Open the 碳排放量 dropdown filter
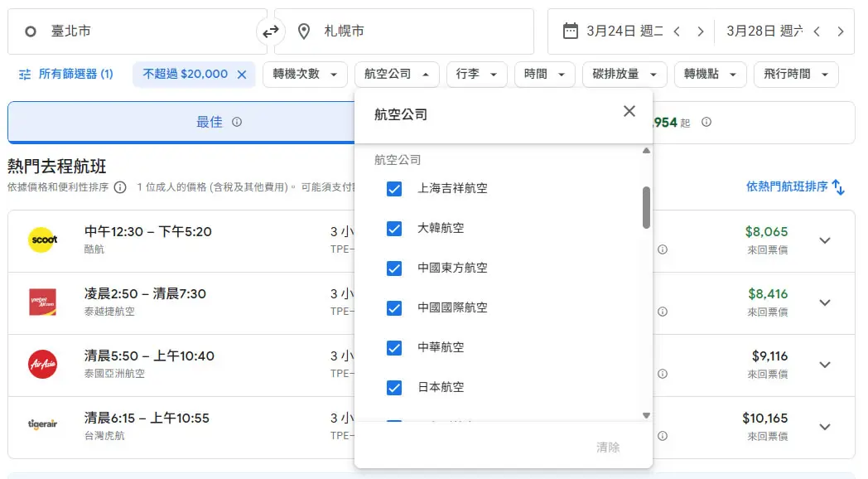This screenshot has height=479, width=868. click(x=624, y=75)
